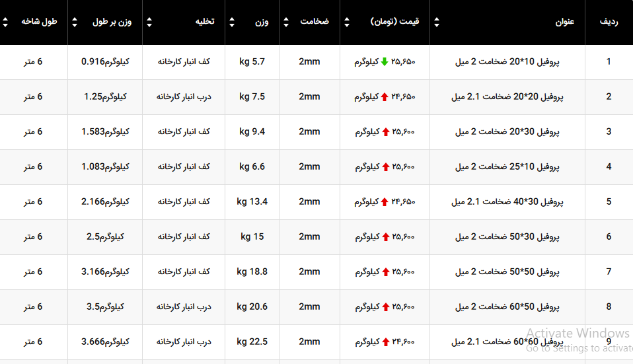Open the پروفیل 30*40 ضخامت 2.1 میل product
The image size is (633, 364).
click(x=507, y=202)
